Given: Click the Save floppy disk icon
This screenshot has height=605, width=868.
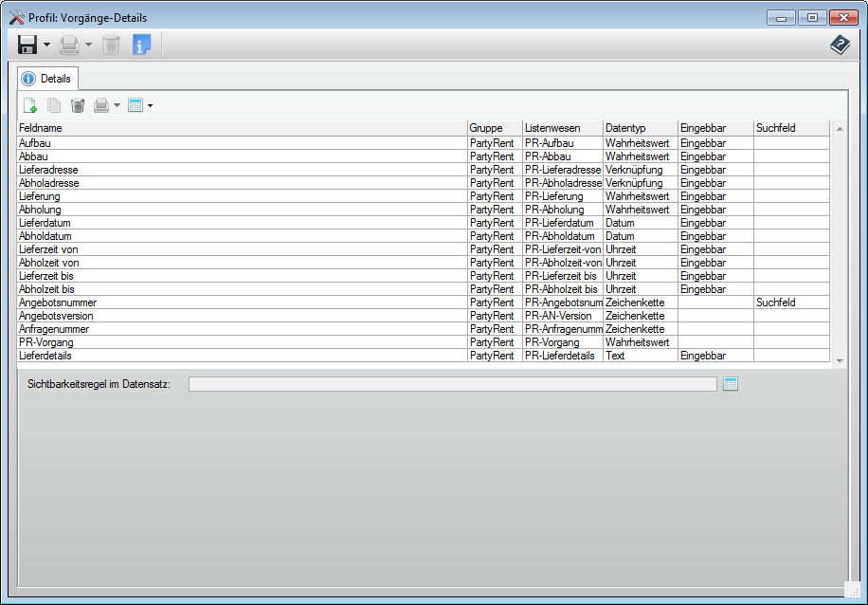Looking at the screenshot, I should (x=27, y=45).
